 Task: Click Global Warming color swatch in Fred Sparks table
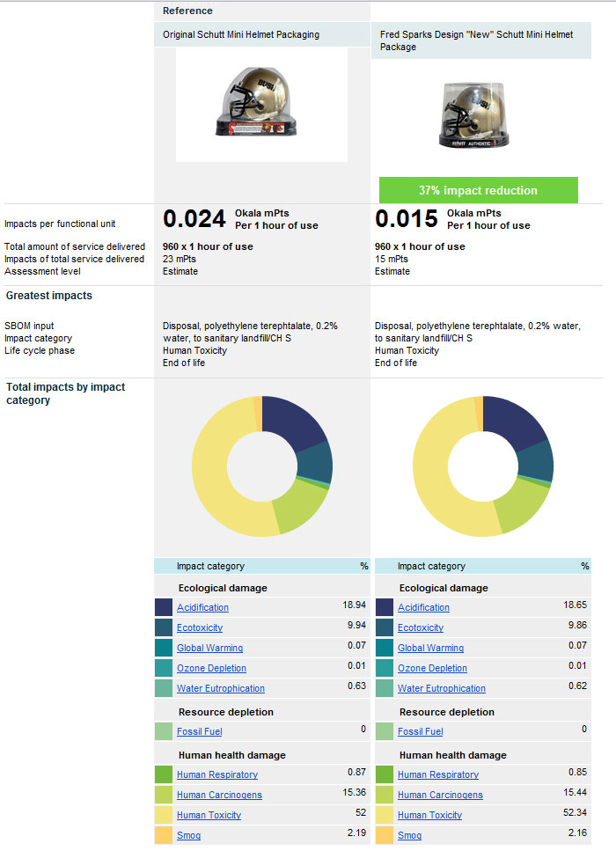385,648
